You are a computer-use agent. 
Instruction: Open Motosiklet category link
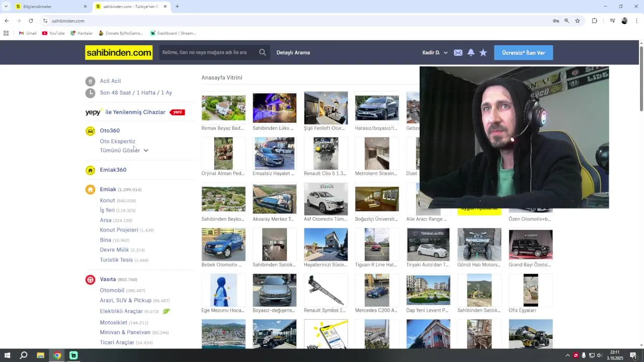[x=113, y=322]
